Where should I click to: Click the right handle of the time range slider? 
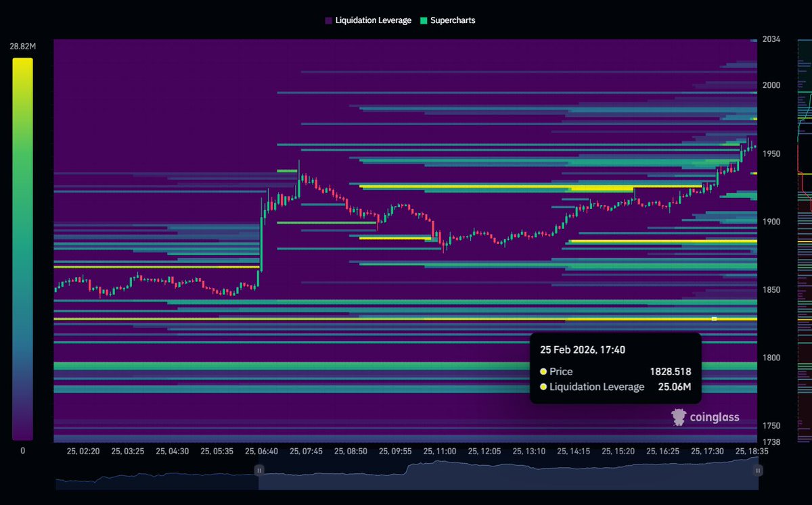click(x=759, y=470)
